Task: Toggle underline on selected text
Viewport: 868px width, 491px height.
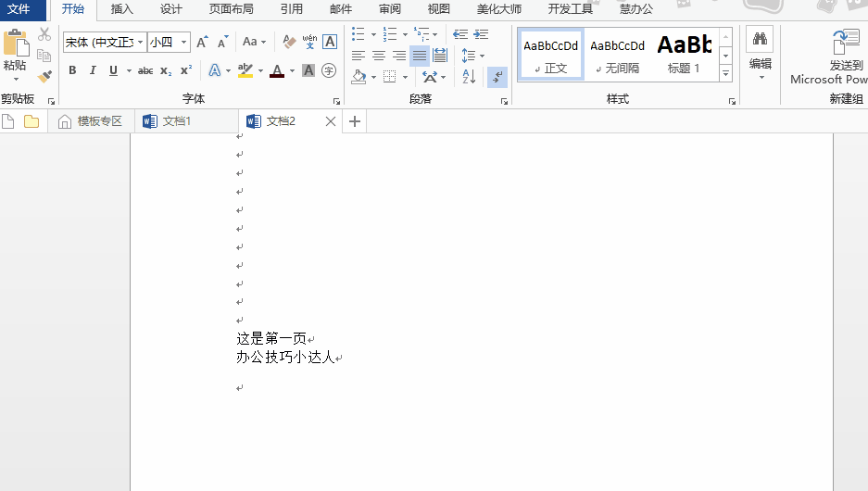Action: [x=114, y=70]
